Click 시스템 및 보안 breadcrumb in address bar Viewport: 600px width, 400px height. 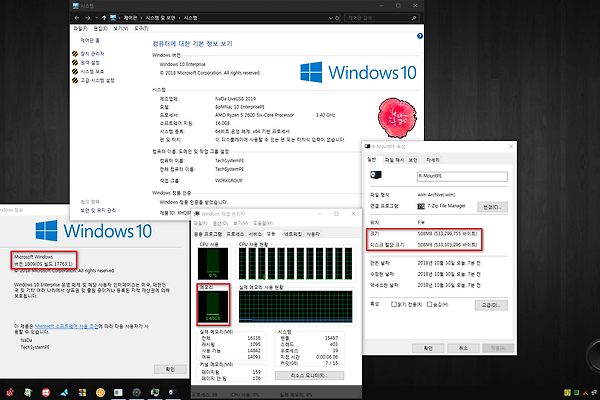(160, 18)
